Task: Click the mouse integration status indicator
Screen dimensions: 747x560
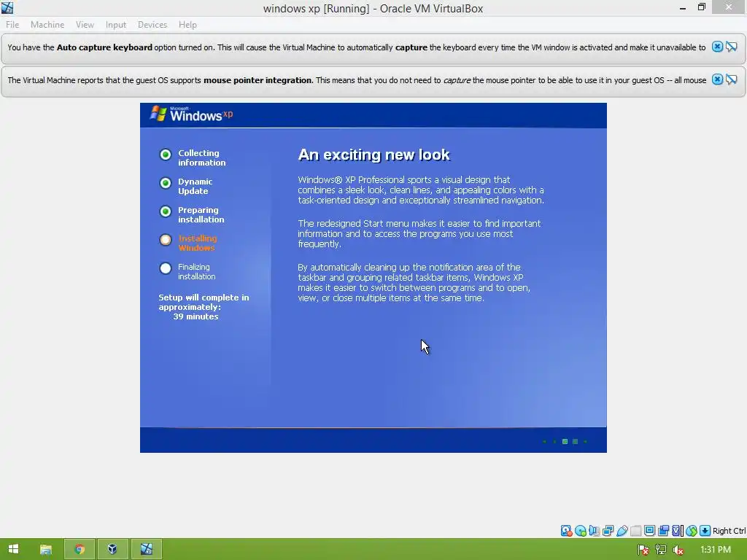Action: click(692, 531)
